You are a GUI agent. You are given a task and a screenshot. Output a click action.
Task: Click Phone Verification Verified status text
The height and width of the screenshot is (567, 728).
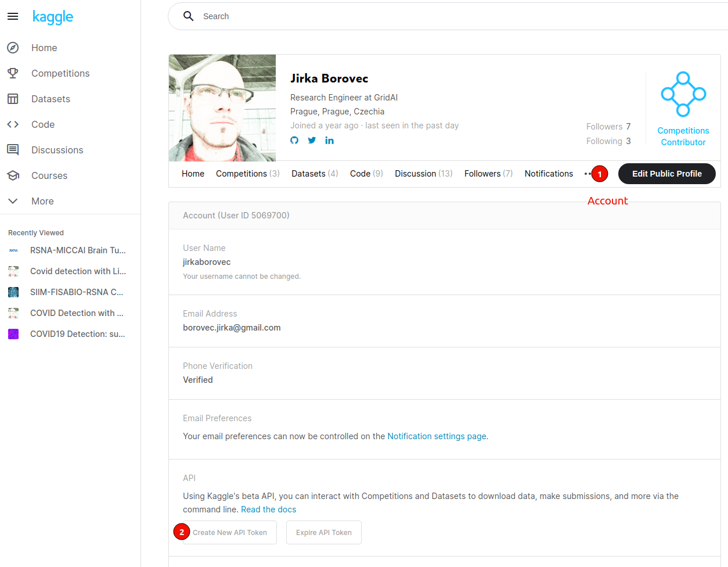(x=198, y=380)
